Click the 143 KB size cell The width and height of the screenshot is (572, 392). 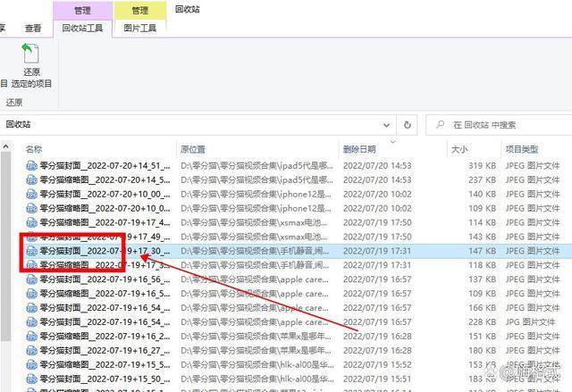(x=482, y=237)
